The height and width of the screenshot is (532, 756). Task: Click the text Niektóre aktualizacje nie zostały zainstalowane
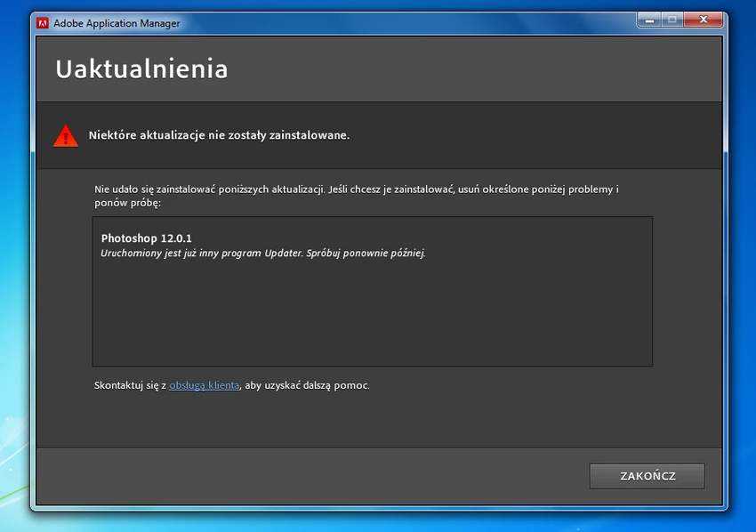pos(219,135)
